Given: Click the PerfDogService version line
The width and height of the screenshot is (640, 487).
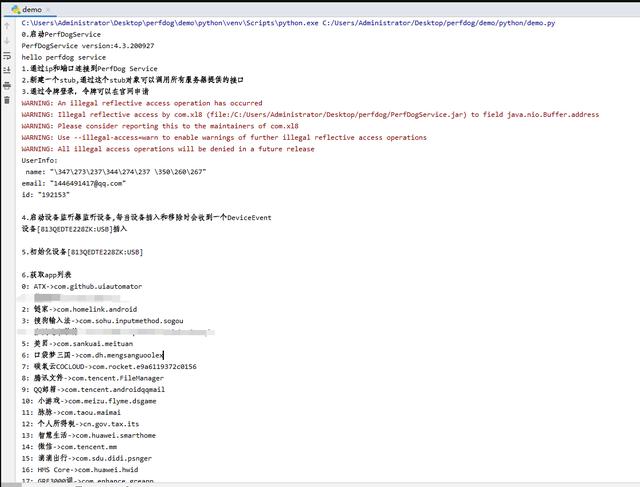Looking at the screenshot, I should [88, 46].
